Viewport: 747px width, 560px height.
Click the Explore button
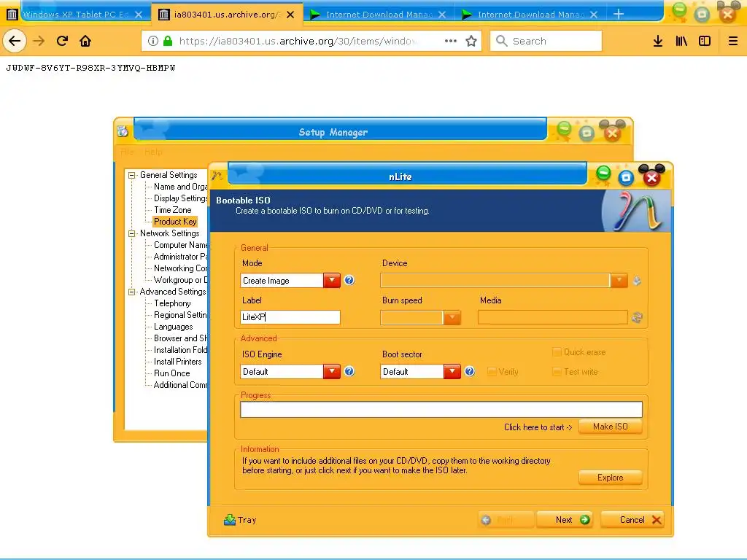coord(611,478)
